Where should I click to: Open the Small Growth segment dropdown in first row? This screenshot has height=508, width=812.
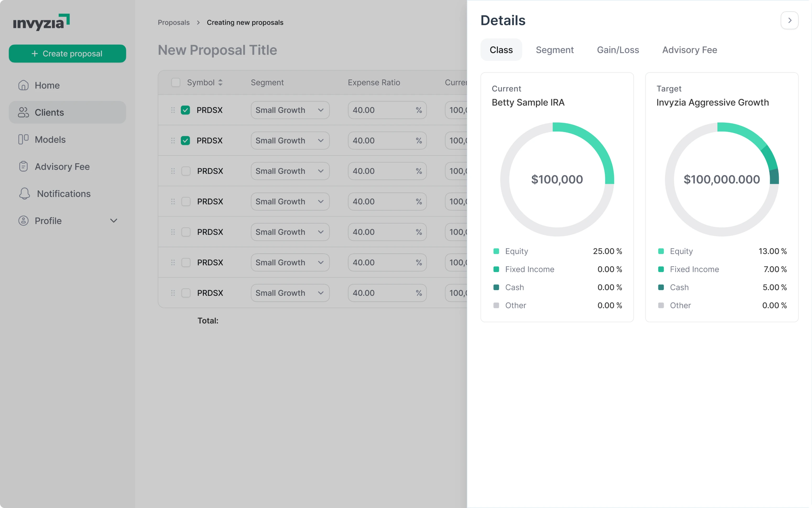click(x=290, y=110)
